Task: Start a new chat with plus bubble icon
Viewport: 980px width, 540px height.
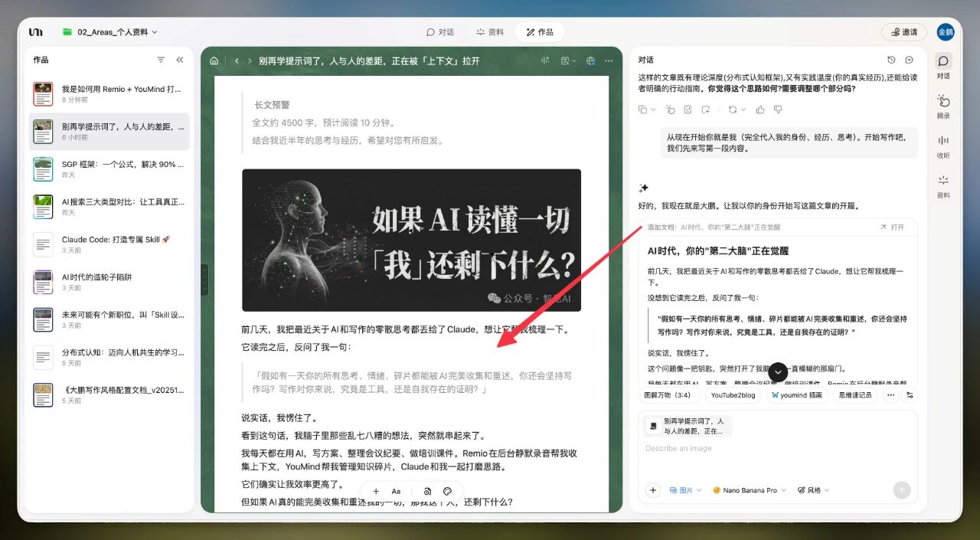Action: [909, 60]
